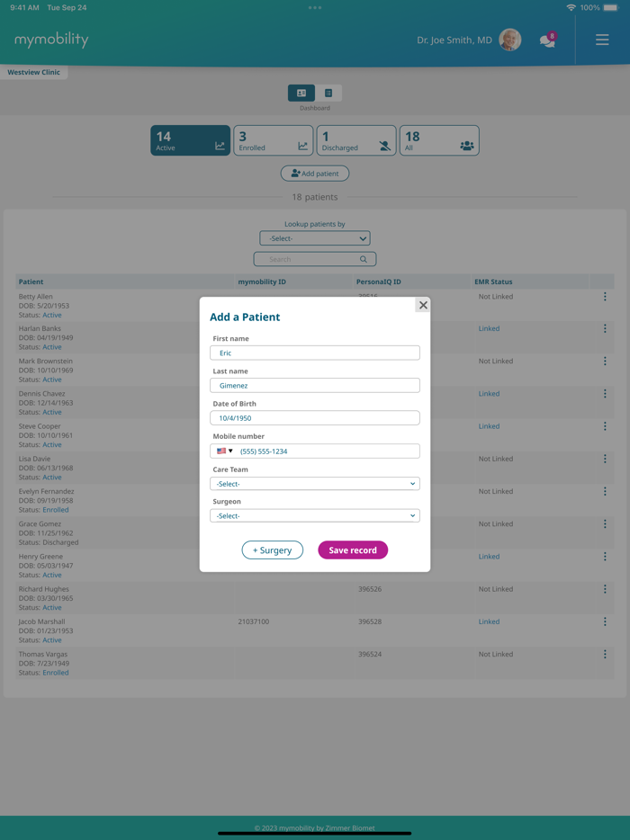Viewport: 630px width, 840px height.
Task: Click the battery status icon
Action: (x=611, y=7)
